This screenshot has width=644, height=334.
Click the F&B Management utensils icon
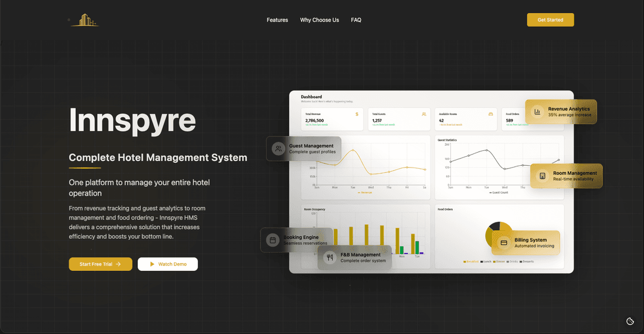pos(330,258)
